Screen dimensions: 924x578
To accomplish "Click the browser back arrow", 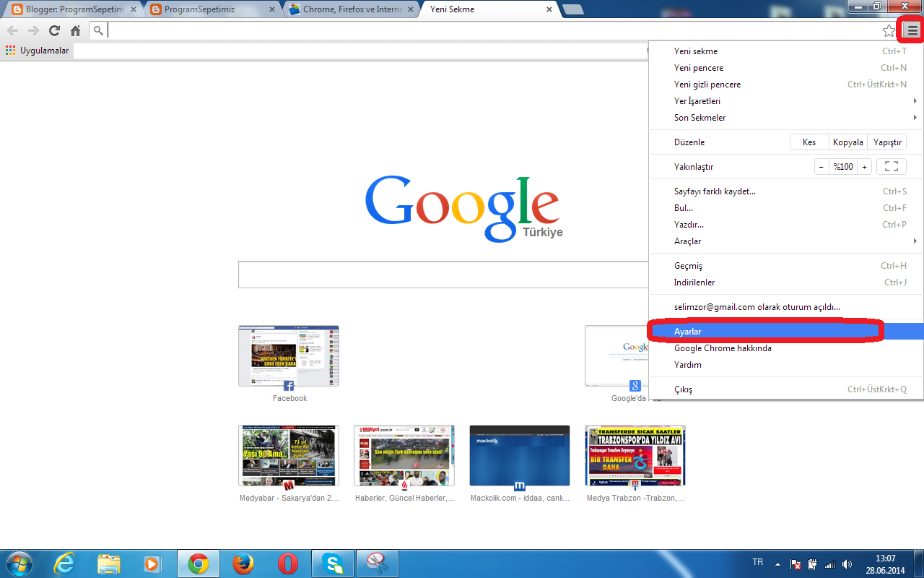I will tap(12, 31).
